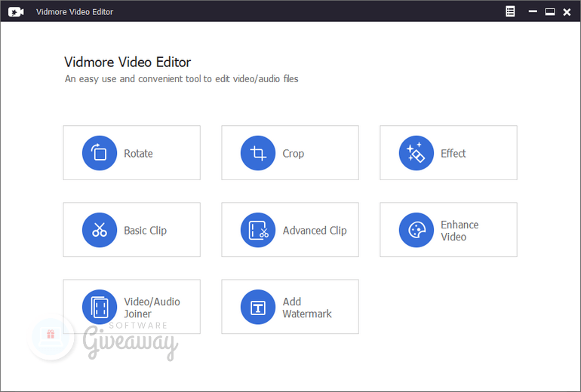581x392 pixels.
Task: Click the Vidmore Video Editor heading
Action: coord(128,62)
